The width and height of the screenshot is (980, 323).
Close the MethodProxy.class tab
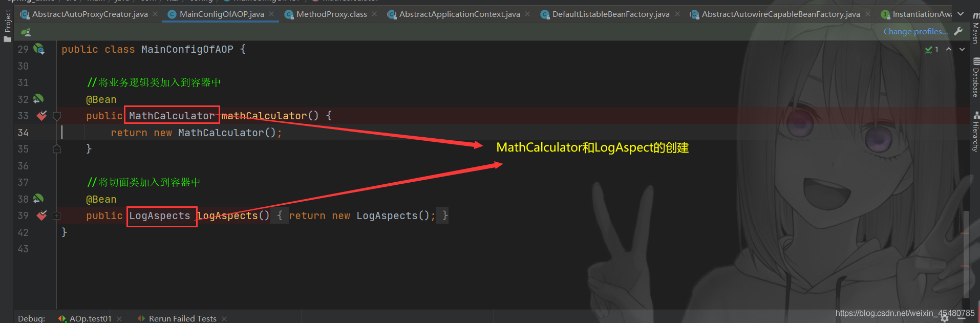pos(374,14)
